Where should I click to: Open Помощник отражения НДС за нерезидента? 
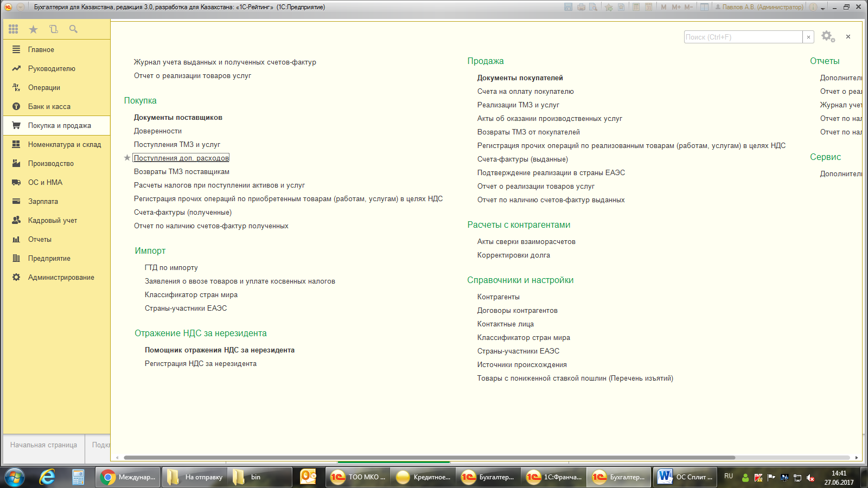pyautogui.click(x=220, y=350)
